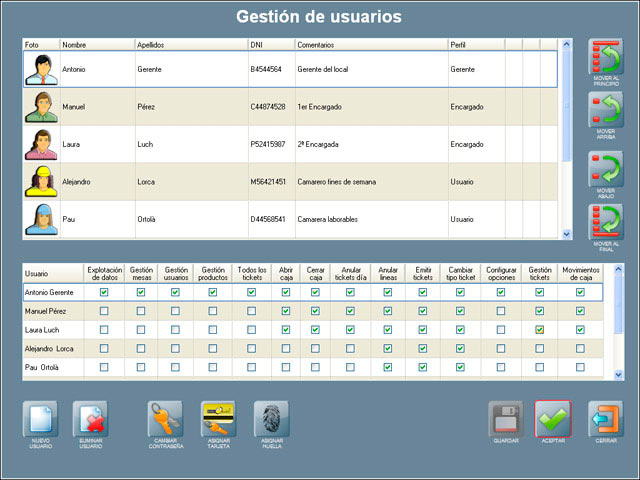The width and height of the screenshot is (640, 480).
Task: Send user to end with Mover al Final
Action: (605, 222)
